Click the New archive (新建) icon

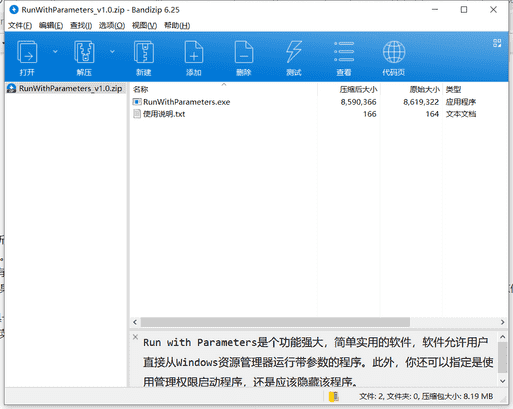(x=144, y=52)
